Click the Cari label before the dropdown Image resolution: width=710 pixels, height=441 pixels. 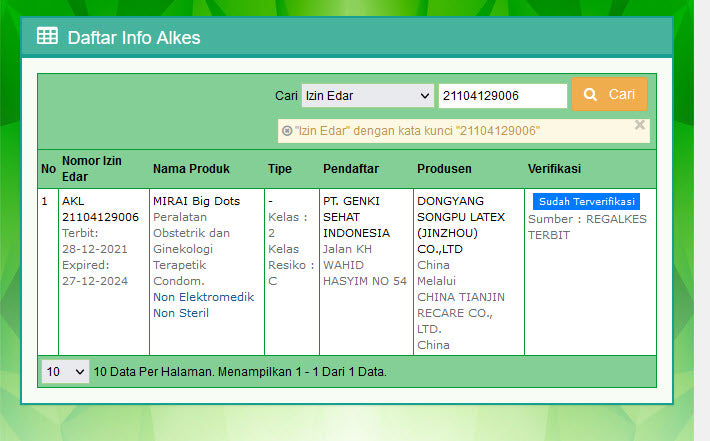click(286, 96)
